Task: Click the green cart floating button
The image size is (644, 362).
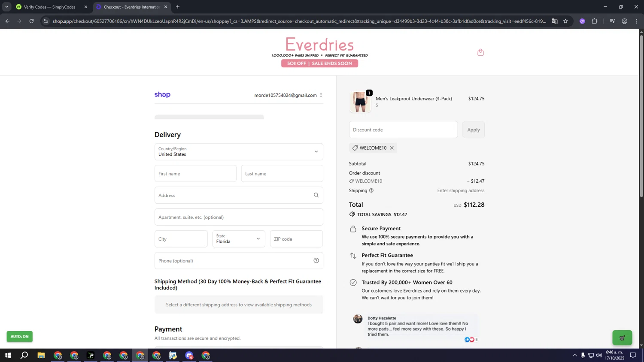Action: pos(622,338)
